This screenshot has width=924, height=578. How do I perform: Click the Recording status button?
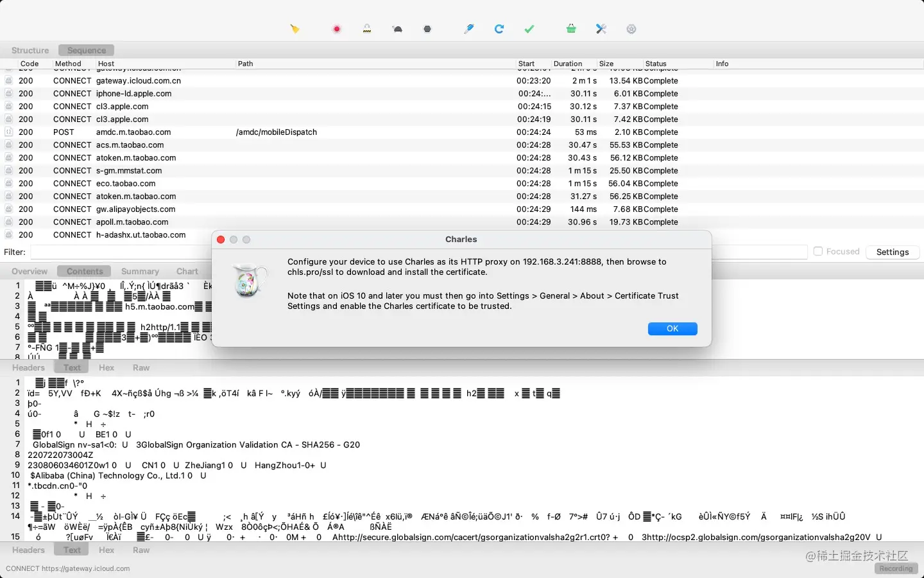coord(896,569)
